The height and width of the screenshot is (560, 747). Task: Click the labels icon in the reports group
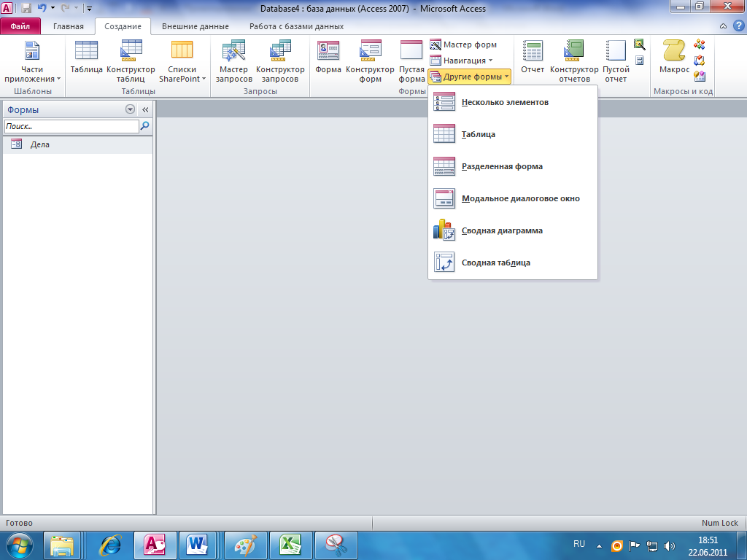(639, 61)
